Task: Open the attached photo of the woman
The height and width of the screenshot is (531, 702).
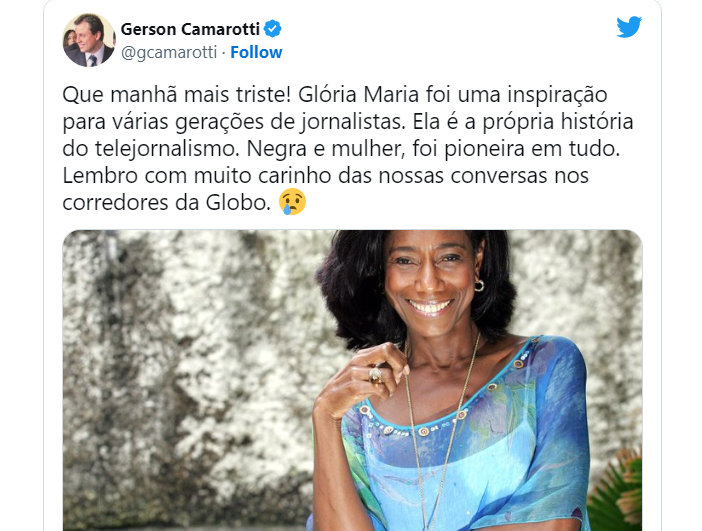Action: click(x=352, y=380)
